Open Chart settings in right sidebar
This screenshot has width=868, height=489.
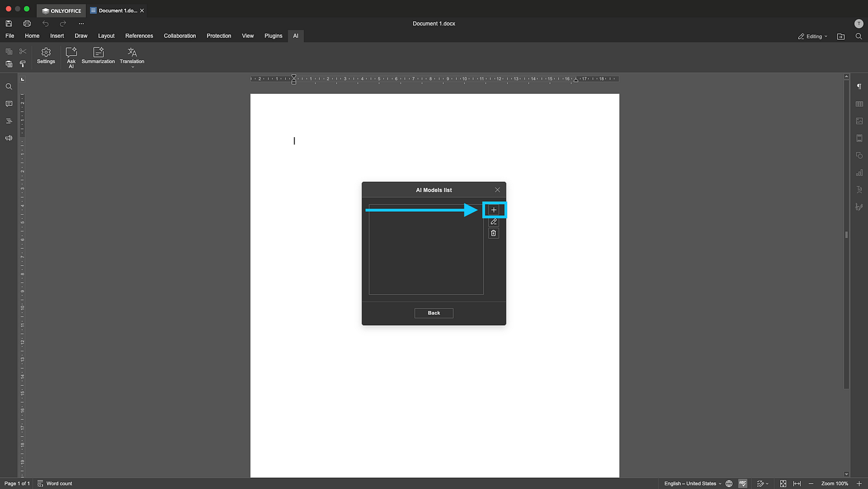[x=859, y=173]
